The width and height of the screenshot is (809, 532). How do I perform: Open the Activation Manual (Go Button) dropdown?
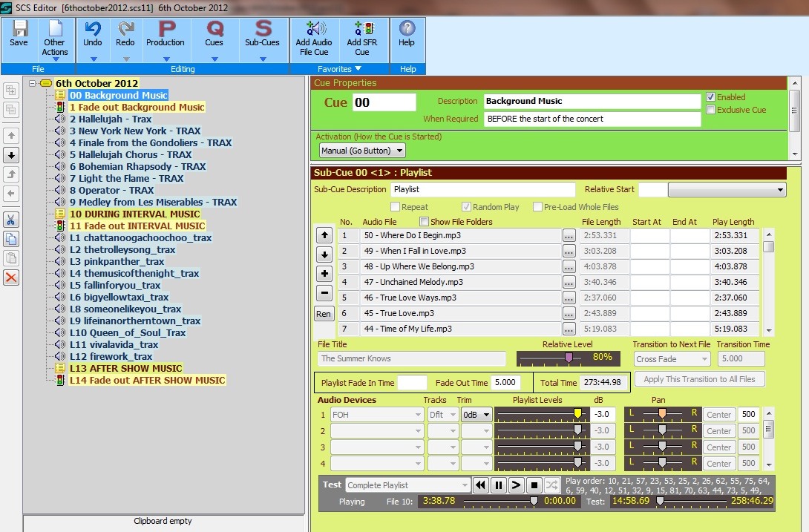(x=362, y=151)
